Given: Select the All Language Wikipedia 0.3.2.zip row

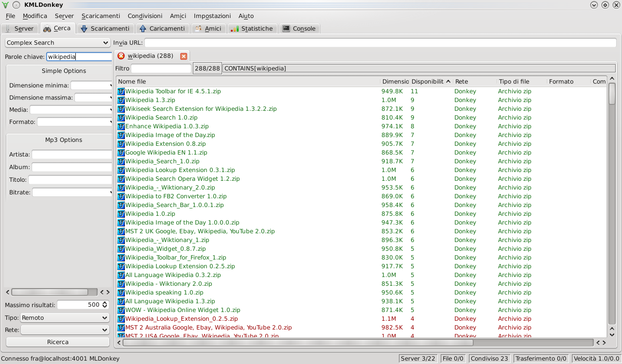Looking at the screenshot, I should pos(362,275).
